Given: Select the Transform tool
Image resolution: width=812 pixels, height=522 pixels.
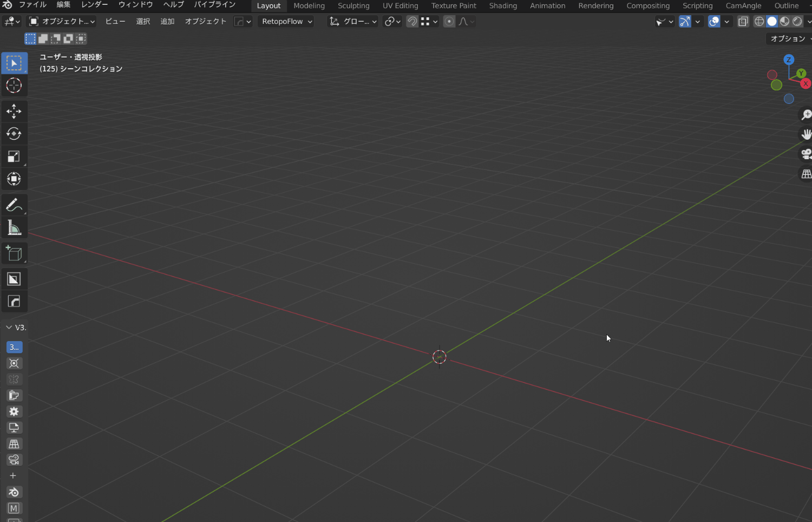Looking at the screenshot, I should [14, 179].
